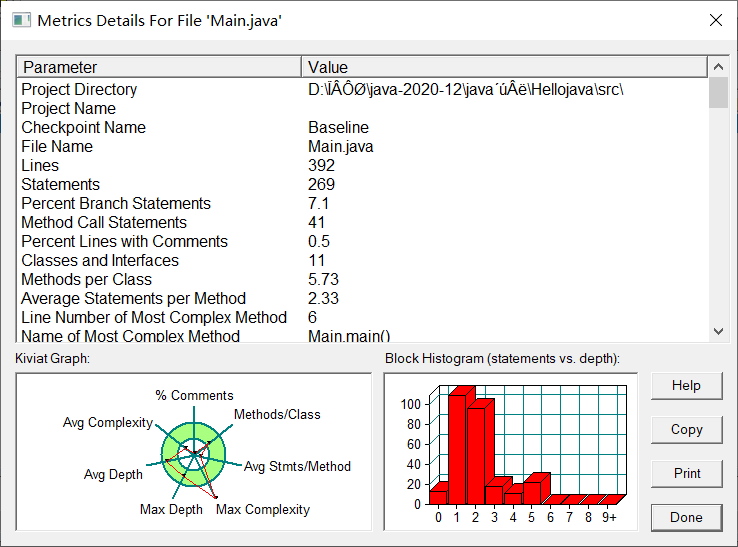Select the Classes and Interfaces row

click(362, 260)
